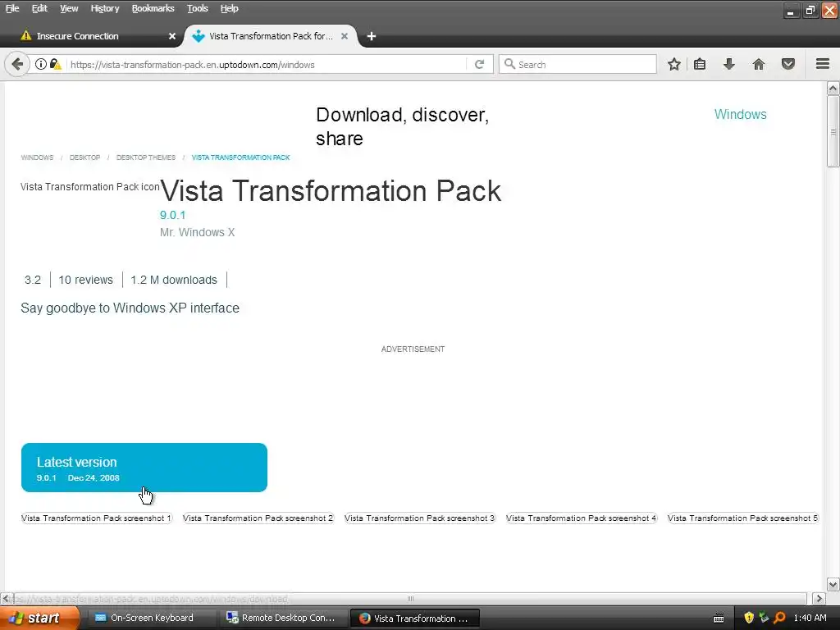Save page to Pocket icon
The height and width of the screenshot is (630, 840).
(788, 64)
